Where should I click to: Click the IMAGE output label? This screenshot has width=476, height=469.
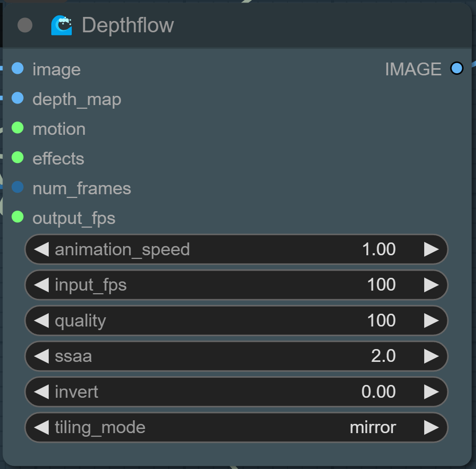413,69
